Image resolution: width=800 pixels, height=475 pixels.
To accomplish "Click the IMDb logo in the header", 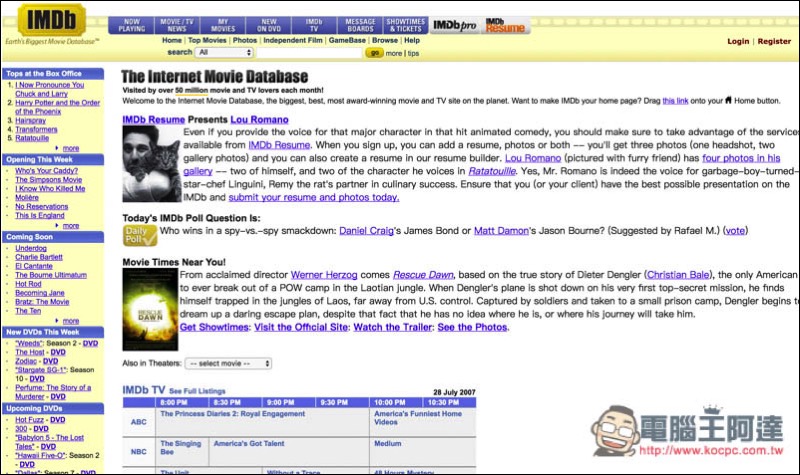I will tap(48, 19).
